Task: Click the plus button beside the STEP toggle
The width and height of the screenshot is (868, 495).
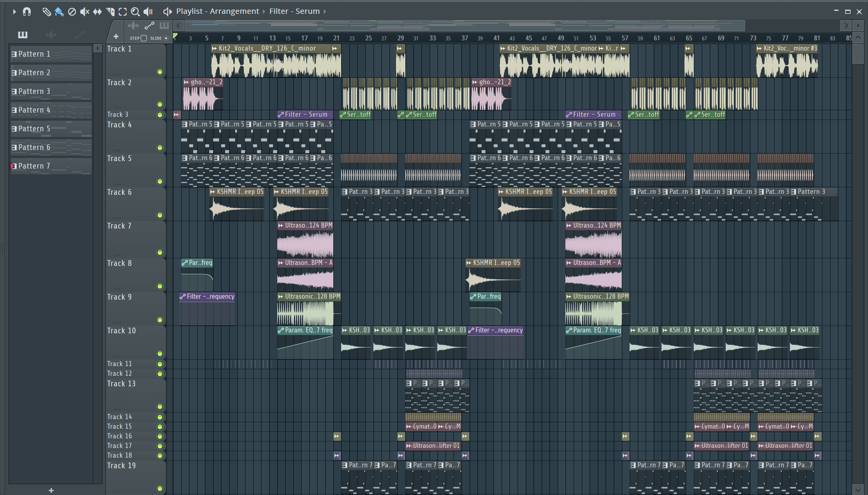Action: (x=116, y=36)
